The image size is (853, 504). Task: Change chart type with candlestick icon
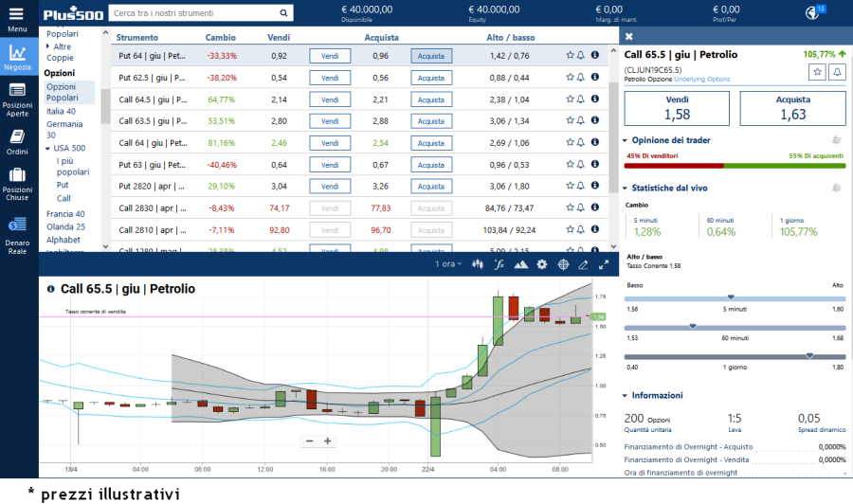click(478, 264)
